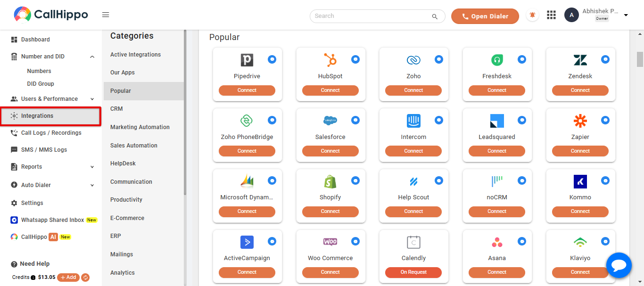Open Call Logs / Recordings
This screenshot has height=286, width=644.
point(51,133)
